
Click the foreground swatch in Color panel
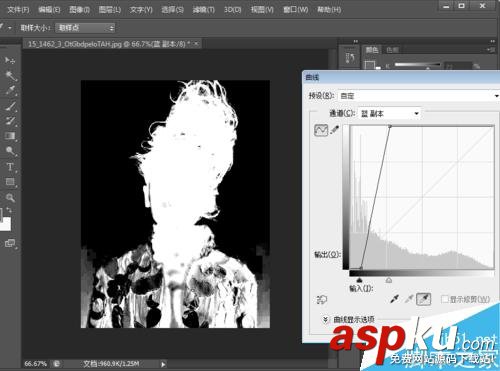click(369, 64)
